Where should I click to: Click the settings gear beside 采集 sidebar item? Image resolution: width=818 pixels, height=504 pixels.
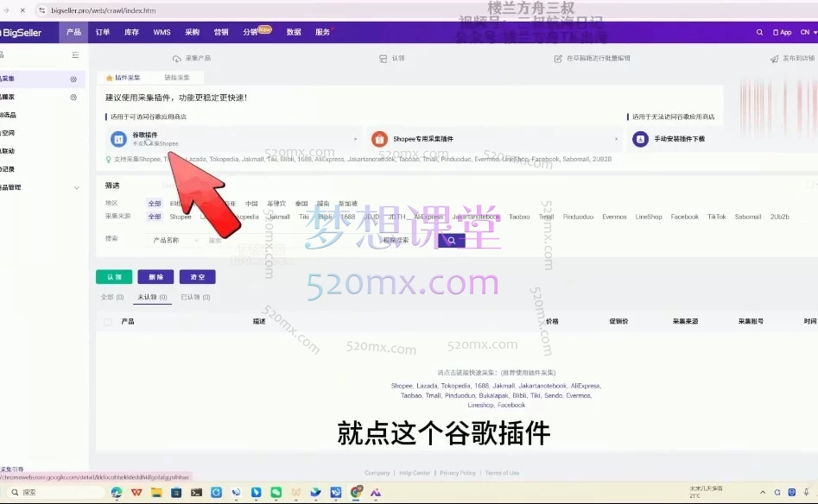(73, 79)
